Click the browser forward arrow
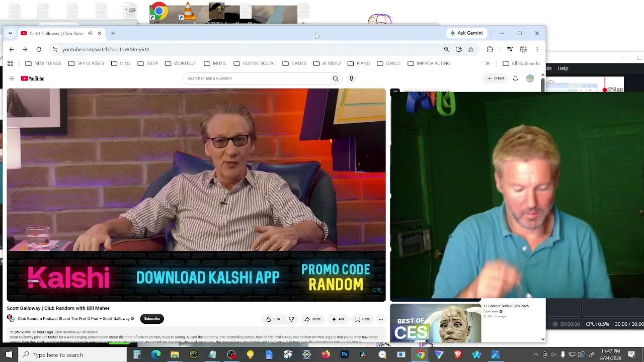The height and width of the screenshot is (362, 644). click(25, 49)
